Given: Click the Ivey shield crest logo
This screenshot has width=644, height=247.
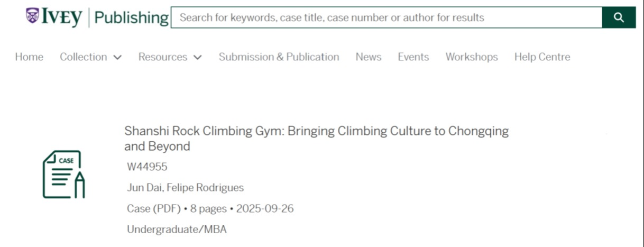Looking at the screenshot, I should 32,15.
